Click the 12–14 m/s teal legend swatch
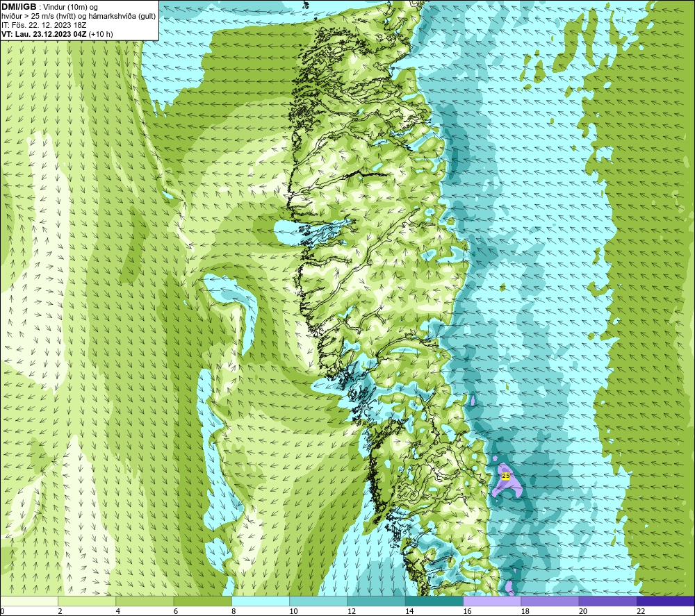This screenshot has width=695, height=616. pos(376,601)
